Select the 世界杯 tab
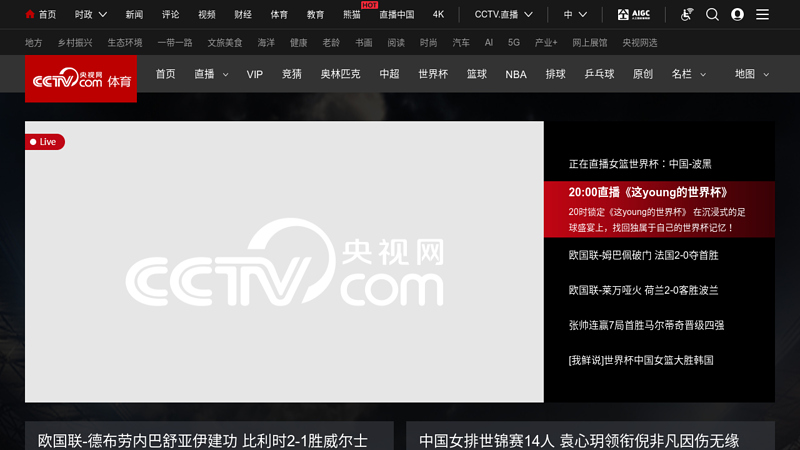 pyautogui.click(x=433, y=74)
